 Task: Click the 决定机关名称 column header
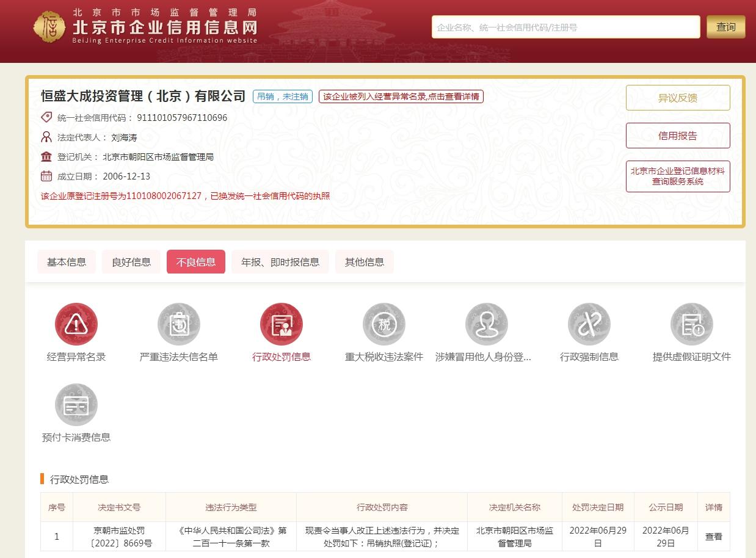[x=515, y=507]
